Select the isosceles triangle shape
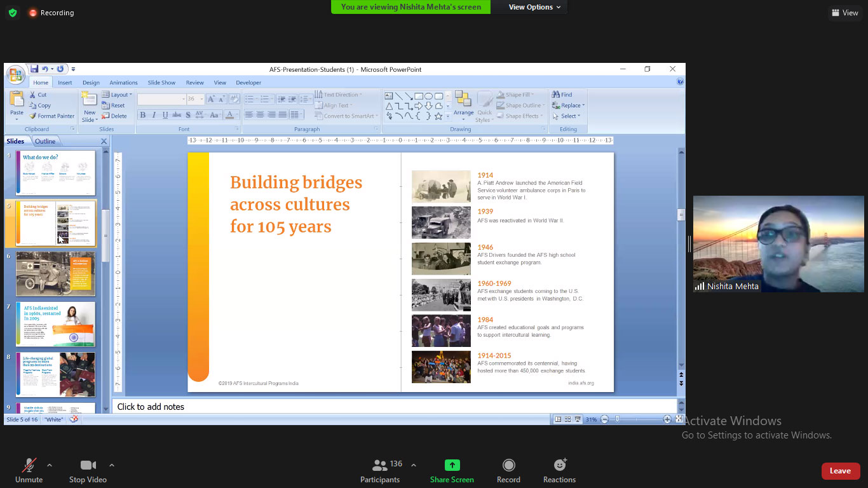The height and width of the screenshot is (488, 868). [x=388, y=106]
